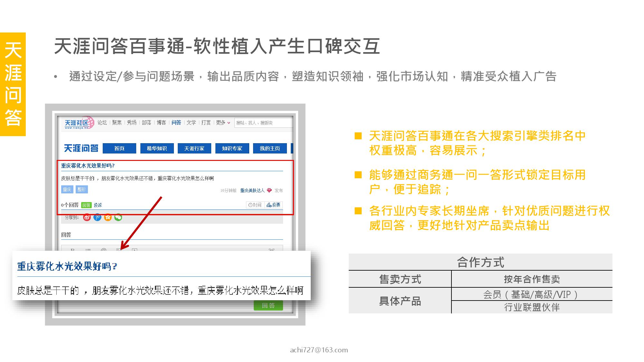
Task: Open the 文学 nav item
Action: click(191, 123)
